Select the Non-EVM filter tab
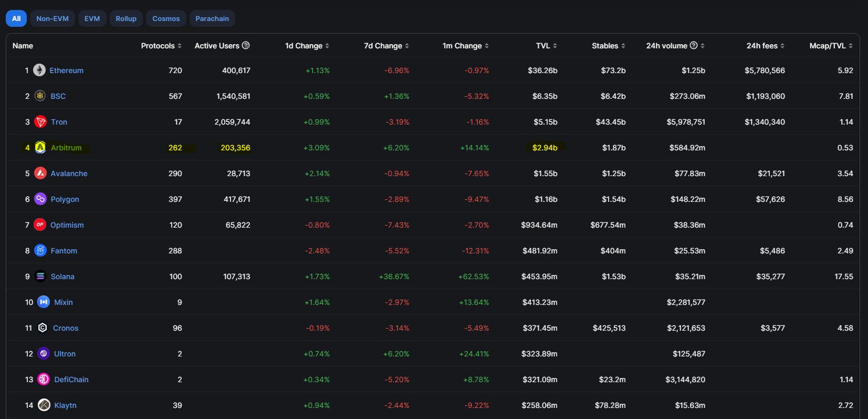This screenshot has width=868, height=419. pyautogui.click(x=53, y=18)
